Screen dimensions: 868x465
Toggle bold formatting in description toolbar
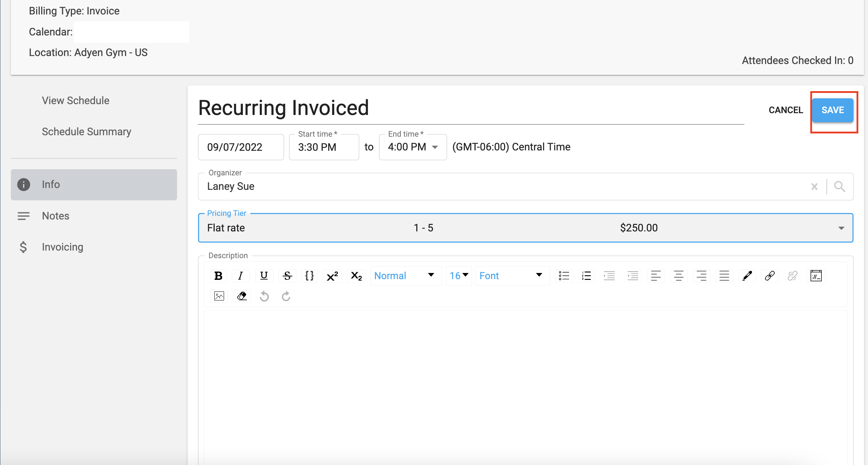(218, 276)
